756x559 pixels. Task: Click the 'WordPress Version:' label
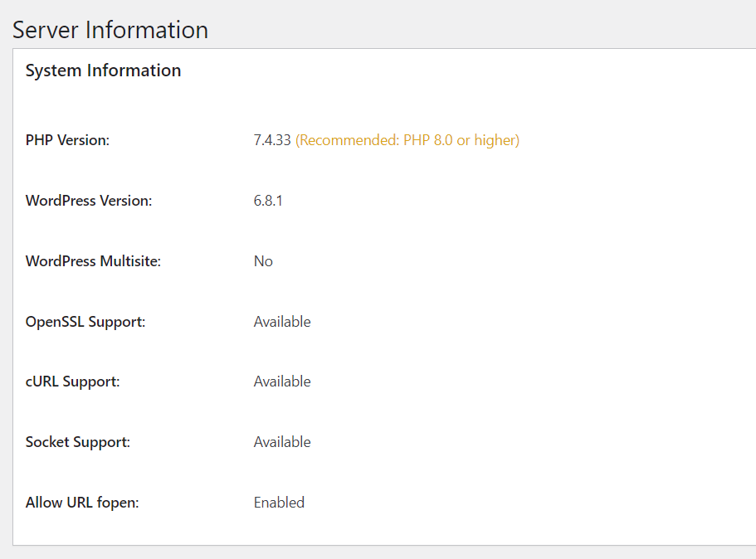pyautogui.click(x=89, y=201)
